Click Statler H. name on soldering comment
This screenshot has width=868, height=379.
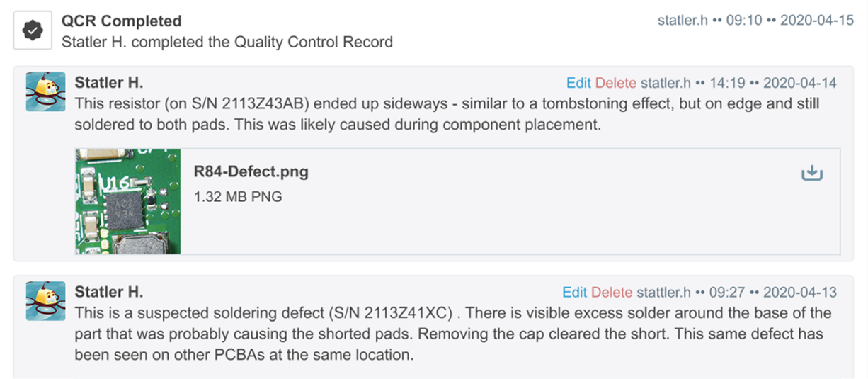109,292
